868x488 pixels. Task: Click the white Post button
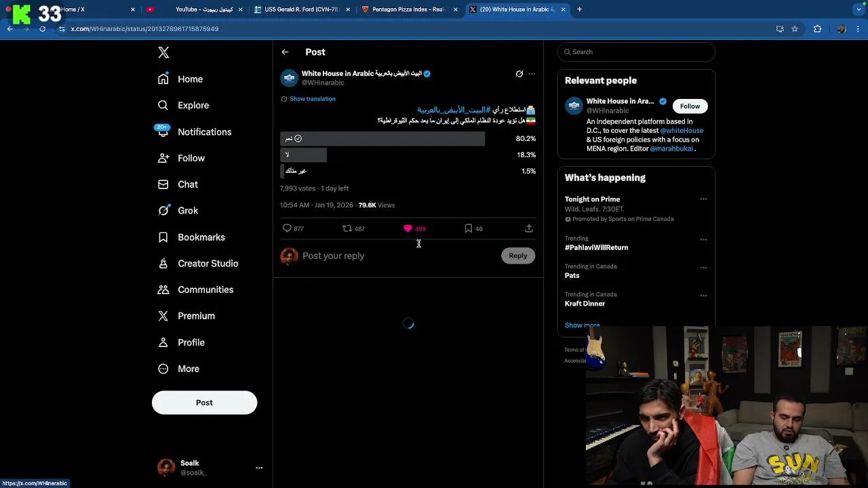(204, 403)
